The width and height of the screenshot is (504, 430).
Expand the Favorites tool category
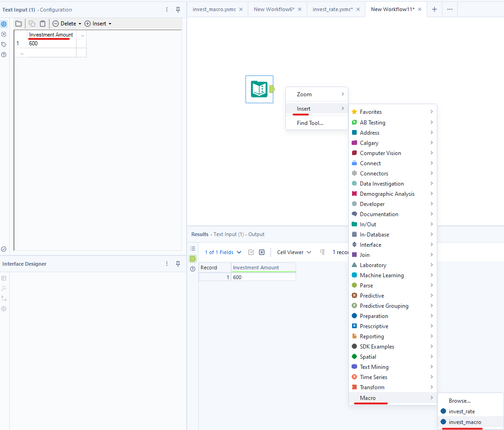[392, 112]
